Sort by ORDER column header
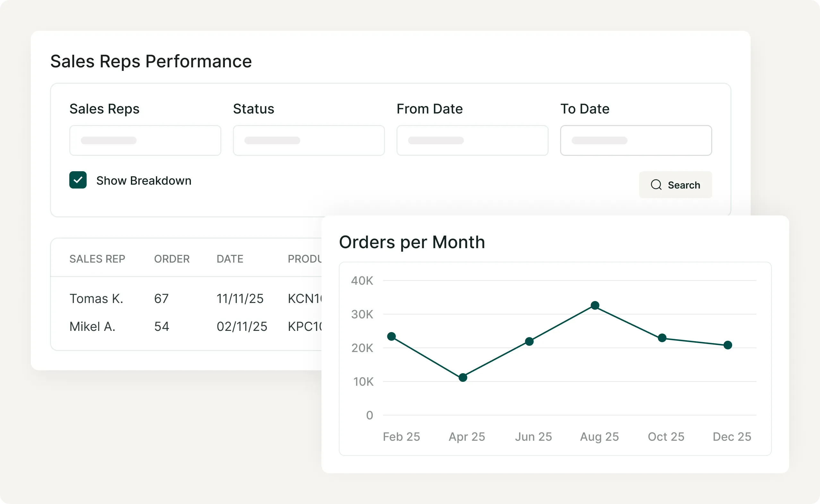 (x=172, y=259)
